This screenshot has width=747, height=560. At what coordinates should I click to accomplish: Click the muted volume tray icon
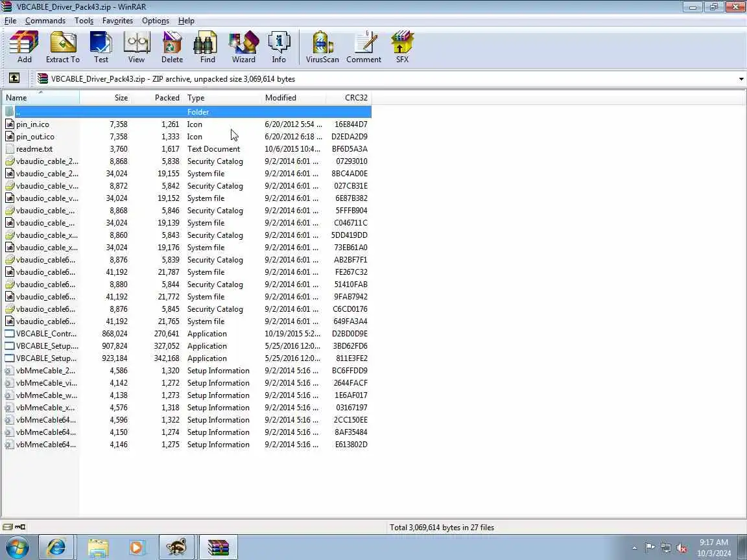(x=682, y=548)
